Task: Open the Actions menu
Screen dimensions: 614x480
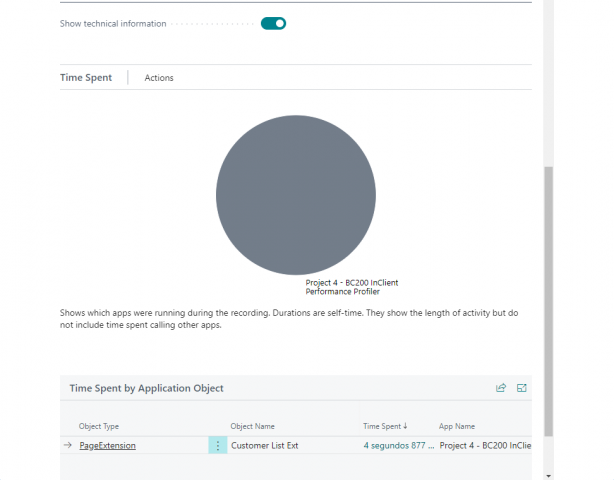Action: pos(159,78)
